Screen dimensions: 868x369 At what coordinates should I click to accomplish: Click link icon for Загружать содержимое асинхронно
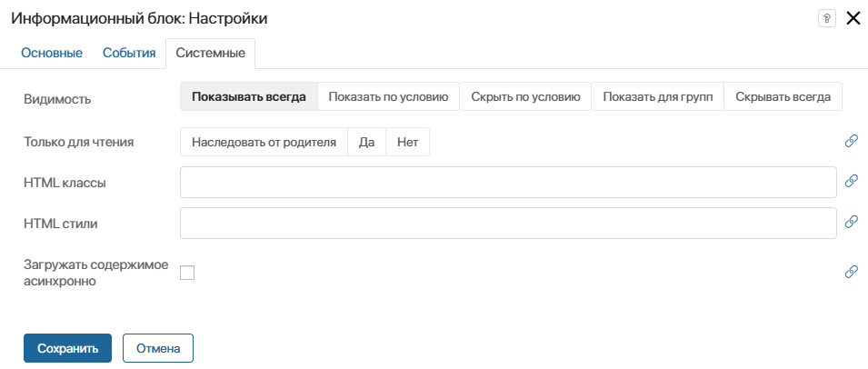point(852,271)
